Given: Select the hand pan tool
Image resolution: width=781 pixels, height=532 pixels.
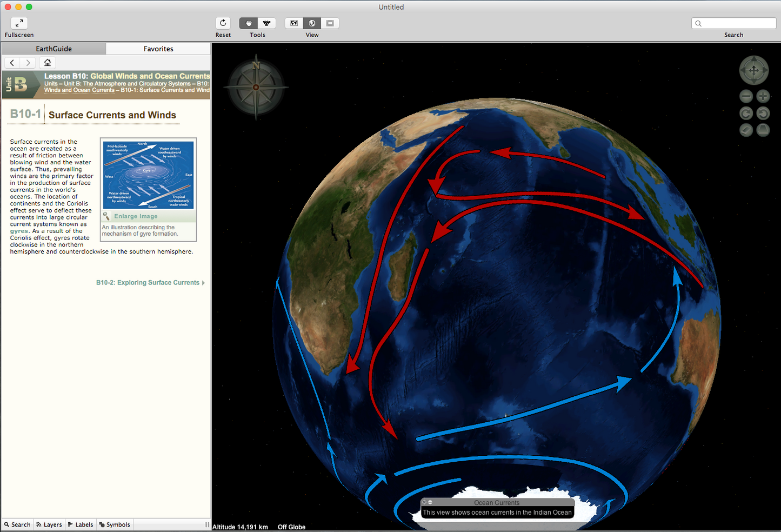Looking at the screenshot, I should click(249, 23).
